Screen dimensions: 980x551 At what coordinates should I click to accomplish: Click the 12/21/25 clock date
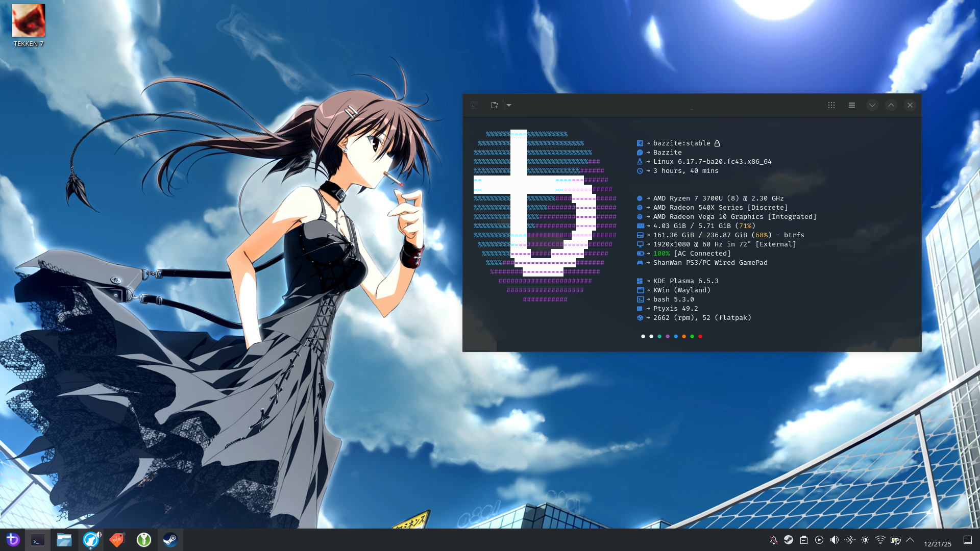(938, 544)
